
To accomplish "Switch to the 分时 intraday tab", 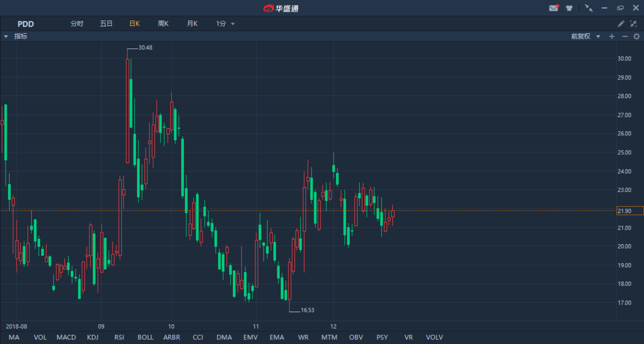I will [x=77, y=24].
